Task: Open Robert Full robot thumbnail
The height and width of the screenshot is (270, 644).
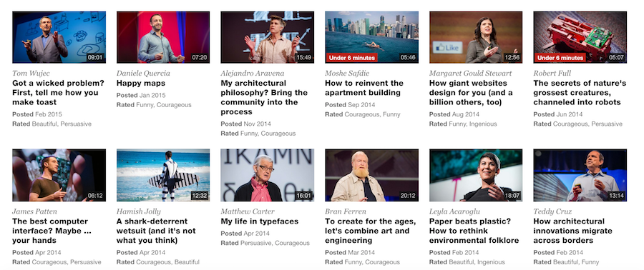Action: [x=580, y=37]
